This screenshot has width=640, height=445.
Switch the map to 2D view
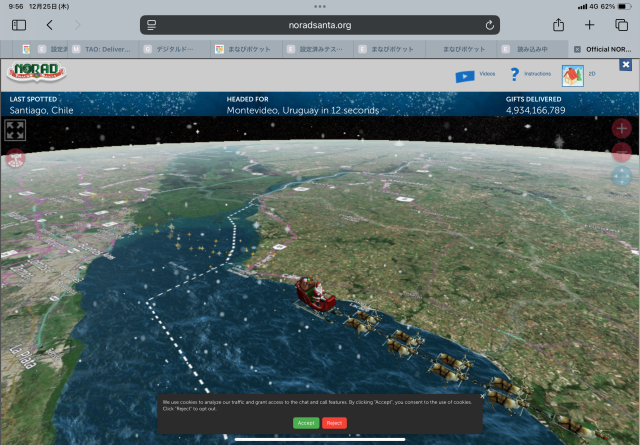(573, 74)
